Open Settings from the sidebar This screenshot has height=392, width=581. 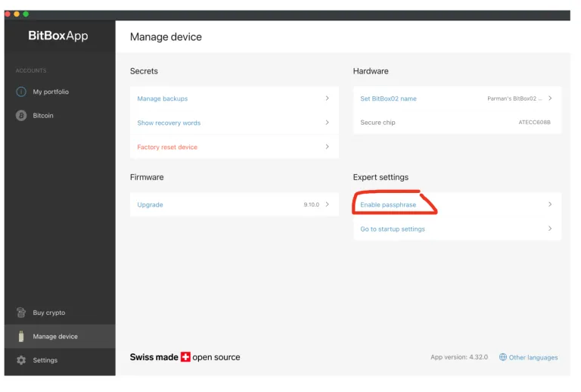[45, 360]
